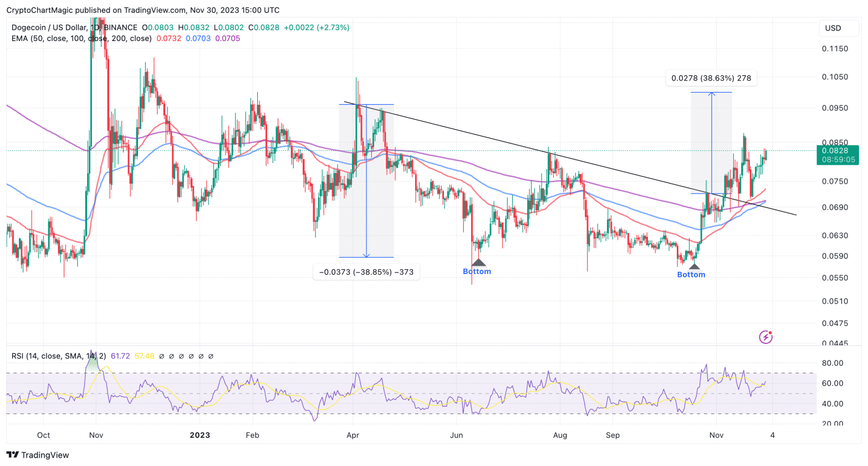868x466 pixels.
Task: Click the Oct label on time axis
Action: coord(43,435)
